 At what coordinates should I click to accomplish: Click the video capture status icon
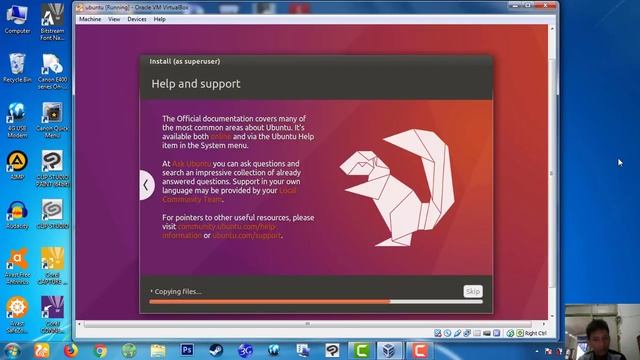497,333
